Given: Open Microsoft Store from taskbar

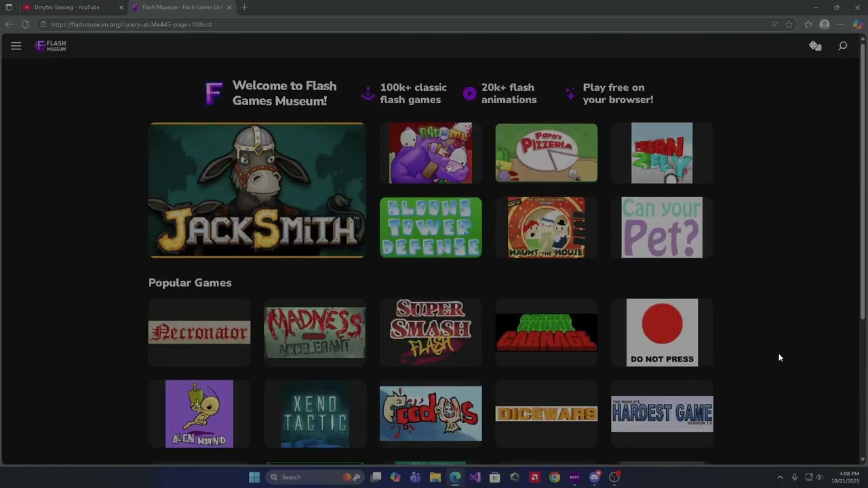Looking at the screenshot, I should (495, 477).
